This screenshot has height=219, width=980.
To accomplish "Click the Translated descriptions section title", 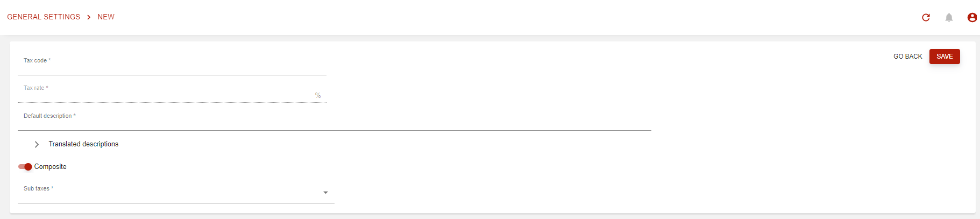I will (x=83, y=144).
